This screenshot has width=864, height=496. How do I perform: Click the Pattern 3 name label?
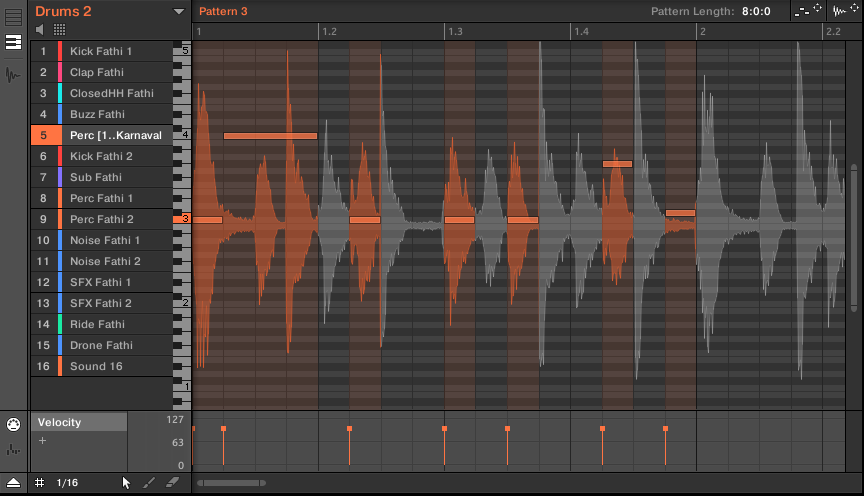click(223, 11)
